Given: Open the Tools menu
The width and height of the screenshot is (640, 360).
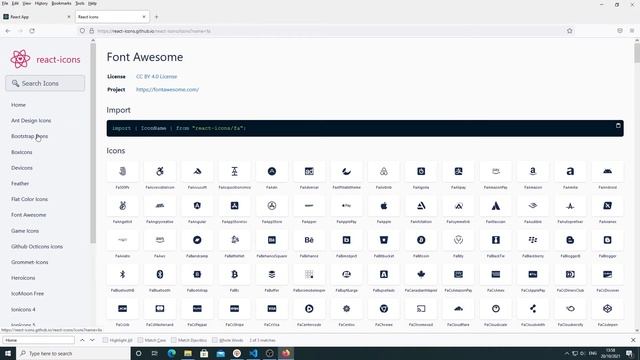Looking at the screenshot, I should (80, 3).
